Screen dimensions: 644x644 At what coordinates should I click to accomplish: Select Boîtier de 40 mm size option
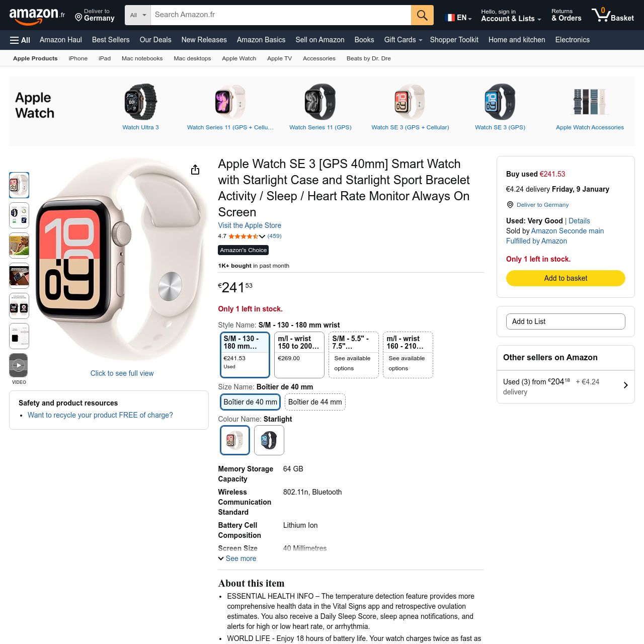point(250,402)
